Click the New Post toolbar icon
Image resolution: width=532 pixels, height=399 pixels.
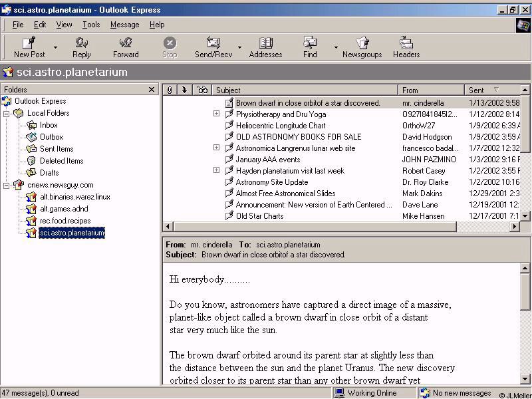coord(29,44)
